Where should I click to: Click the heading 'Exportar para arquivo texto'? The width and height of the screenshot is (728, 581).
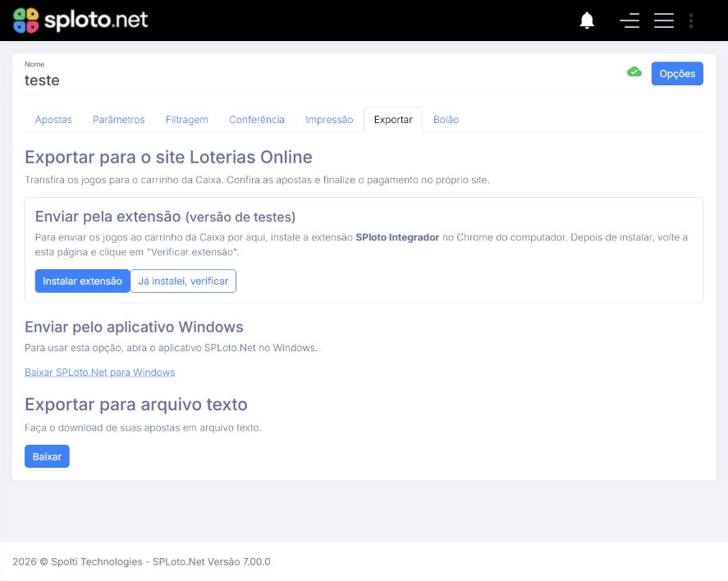point(136,405)
